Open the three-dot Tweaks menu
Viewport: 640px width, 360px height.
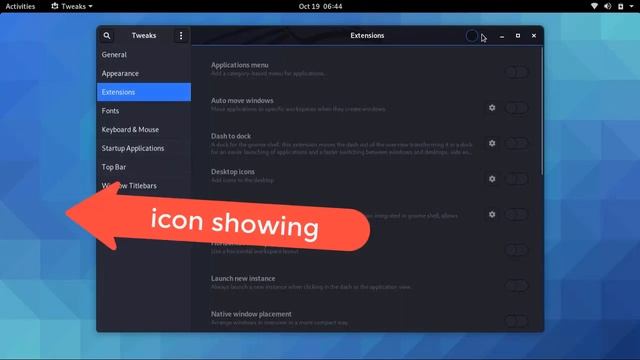pos(181,36)
